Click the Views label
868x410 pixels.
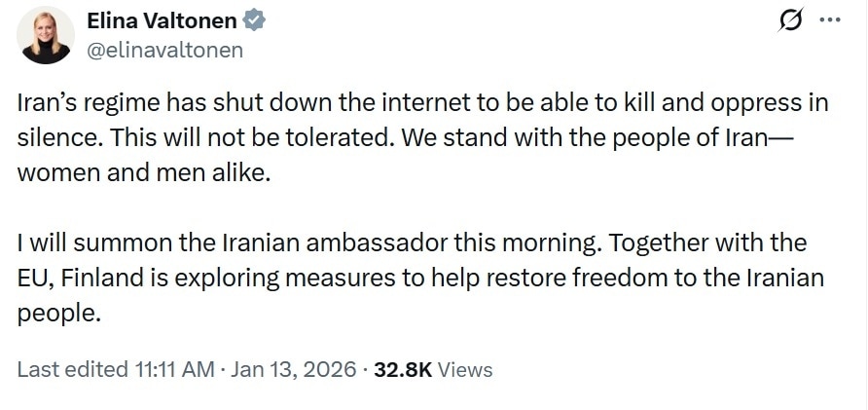[x=465, y=370]
